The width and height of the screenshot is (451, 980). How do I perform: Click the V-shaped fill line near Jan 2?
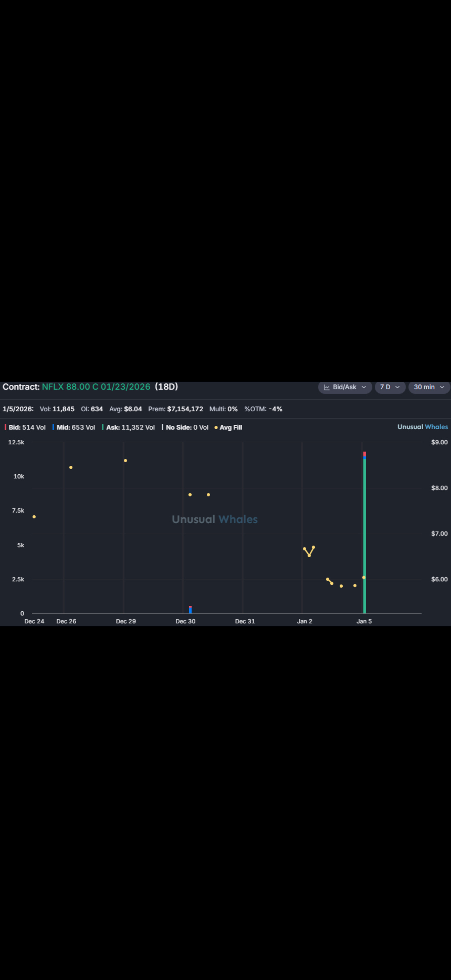click(x=309, y=551)
